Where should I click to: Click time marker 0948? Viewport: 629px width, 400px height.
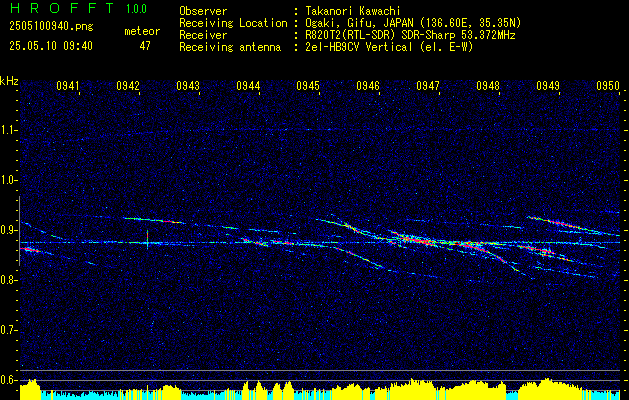point(488,86)
